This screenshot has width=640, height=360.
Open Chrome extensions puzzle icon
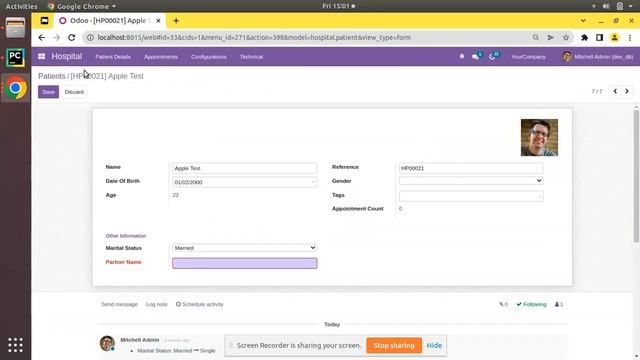tap(584, 38)
